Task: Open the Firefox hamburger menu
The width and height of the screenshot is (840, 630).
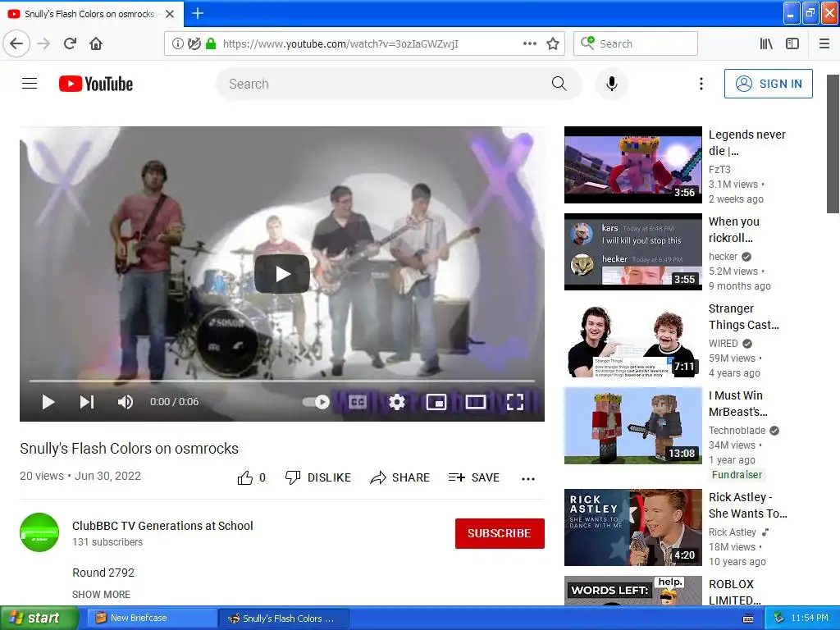Action: point(824,44)
